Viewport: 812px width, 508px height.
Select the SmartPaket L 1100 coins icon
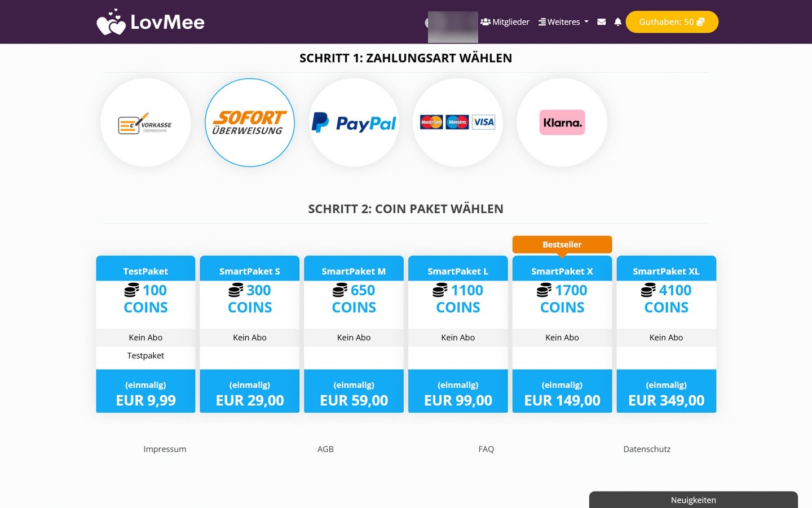point(440,290)
